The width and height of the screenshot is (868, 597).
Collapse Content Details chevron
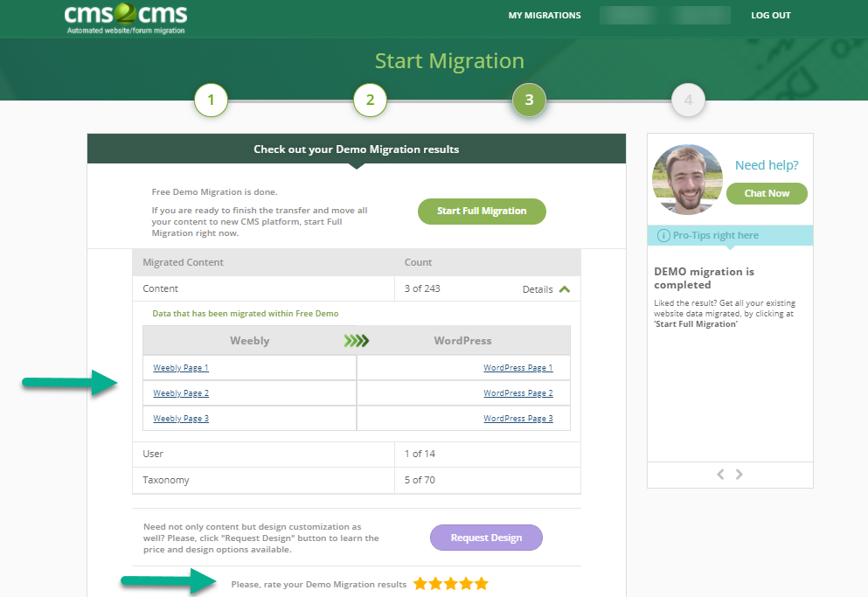point(565,289)
